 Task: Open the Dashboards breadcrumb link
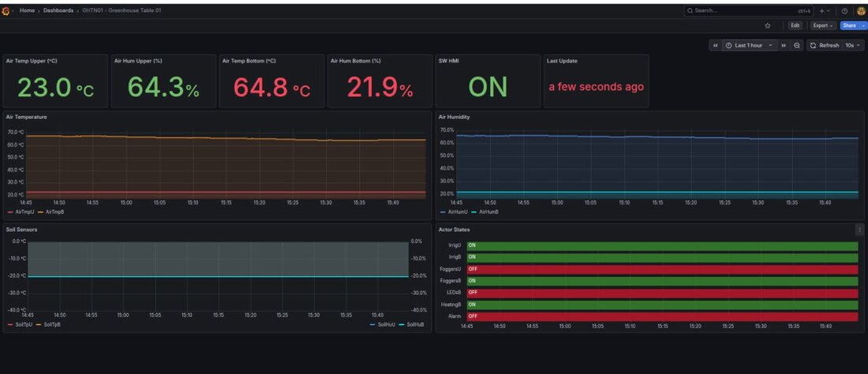point(58,10)
